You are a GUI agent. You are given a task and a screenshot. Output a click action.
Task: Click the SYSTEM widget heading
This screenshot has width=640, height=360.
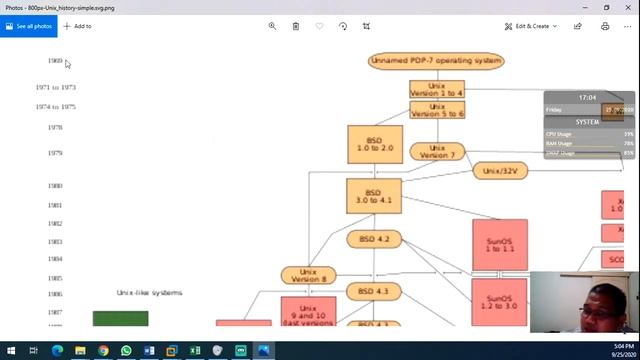point(587,122)
